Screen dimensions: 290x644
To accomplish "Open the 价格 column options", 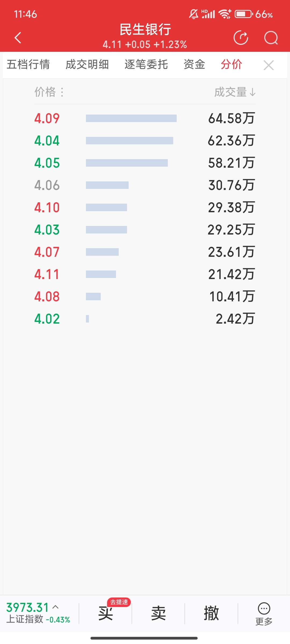I will point(62,92).
